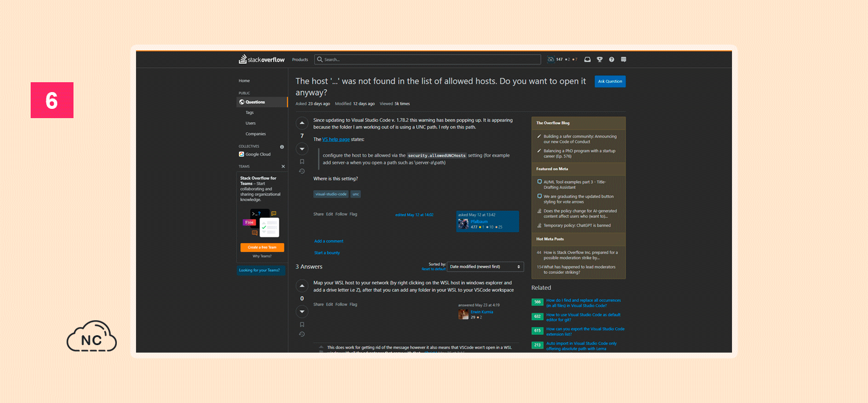868x403 pixels.
Task: Show question activity history icon
Action: (301, 171)
